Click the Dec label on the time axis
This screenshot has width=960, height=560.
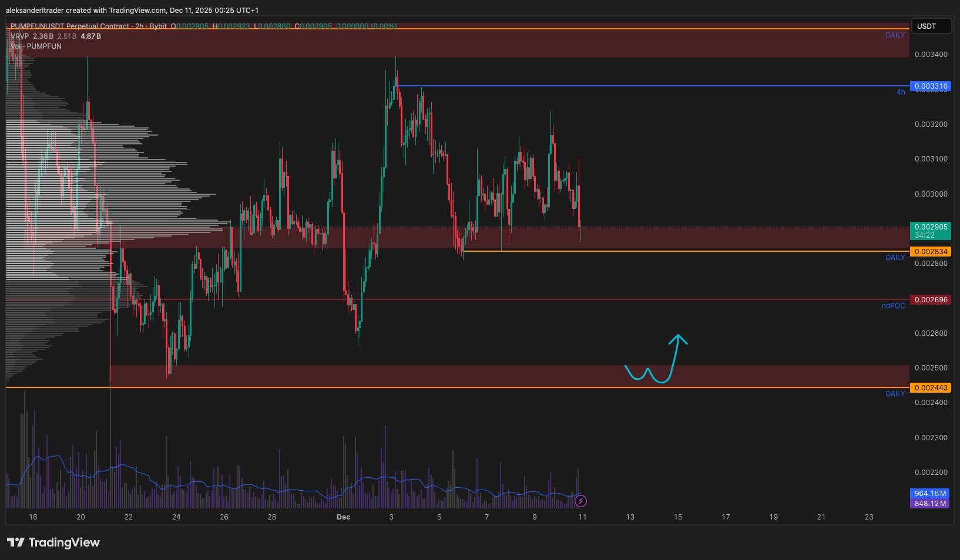tap(343, 517)
